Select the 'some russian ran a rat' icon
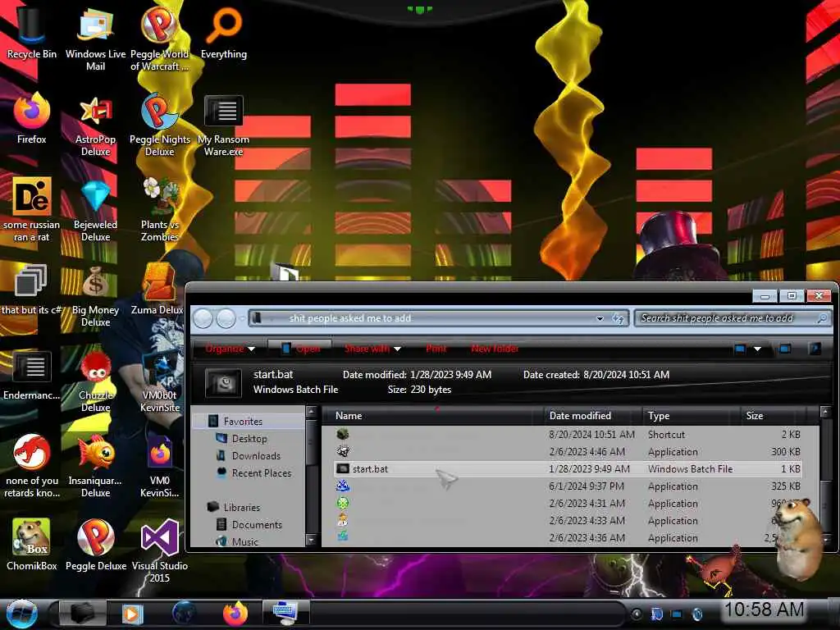 32,209
